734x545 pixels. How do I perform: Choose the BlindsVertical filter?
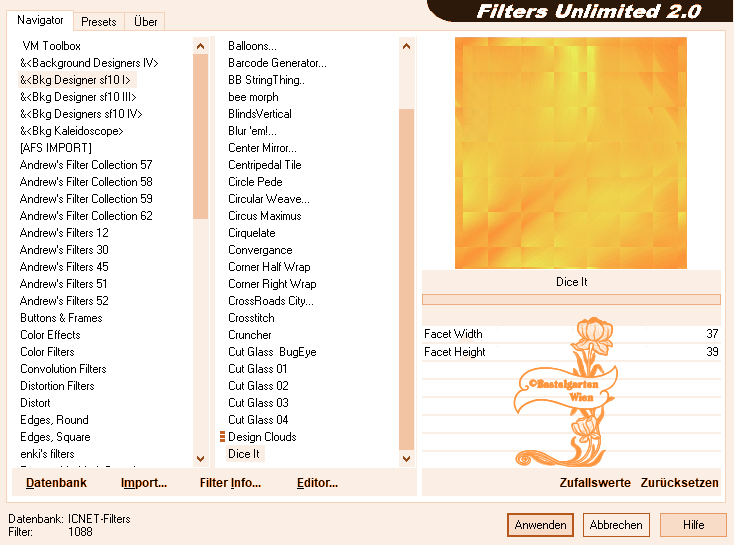click(260, 114)
